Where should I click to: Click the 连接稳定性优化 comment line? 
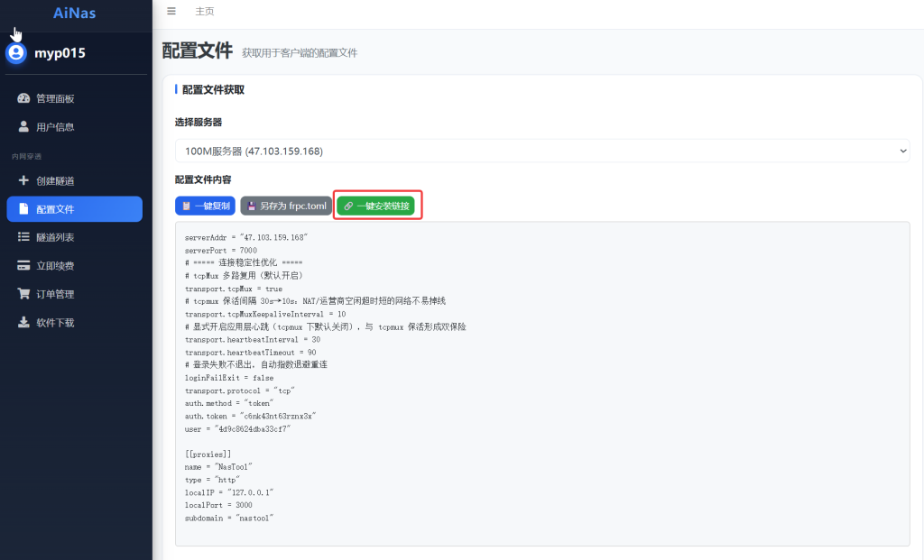(244, 262)
